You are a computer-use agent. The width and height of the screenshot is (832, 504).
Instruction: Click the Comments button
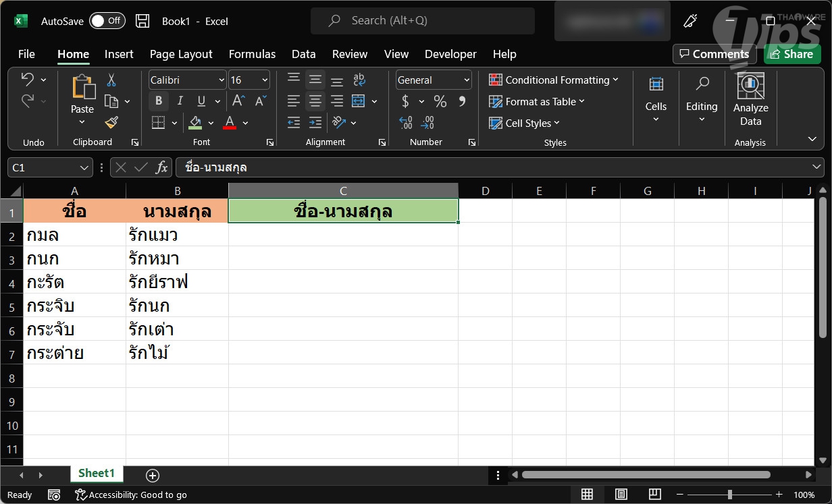click(714, 54)
